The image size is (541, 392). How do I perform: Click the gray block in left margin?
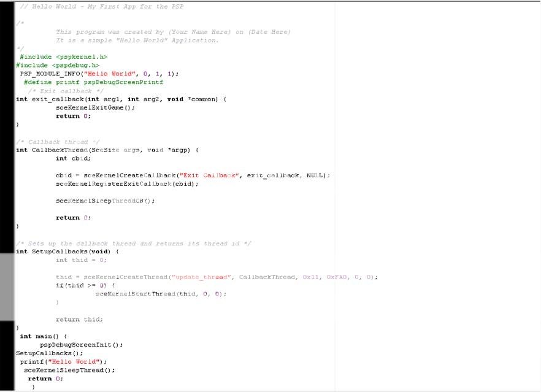point(7,286)
